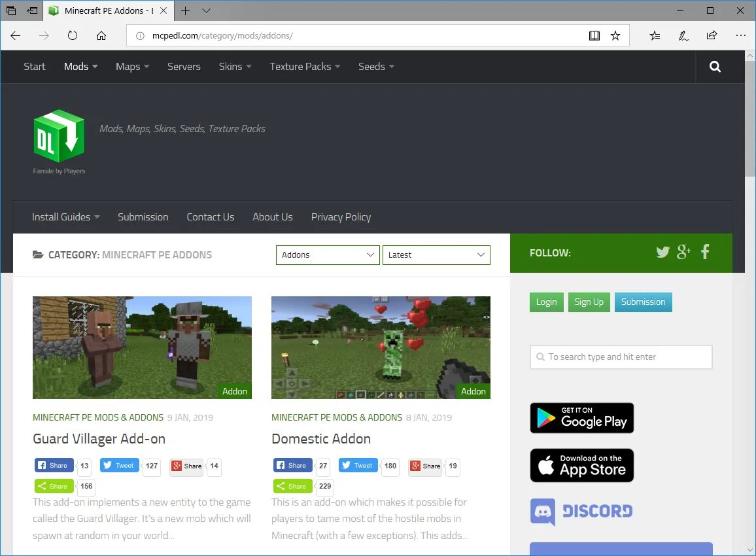Add page to favorites star icon

[615, 36]
